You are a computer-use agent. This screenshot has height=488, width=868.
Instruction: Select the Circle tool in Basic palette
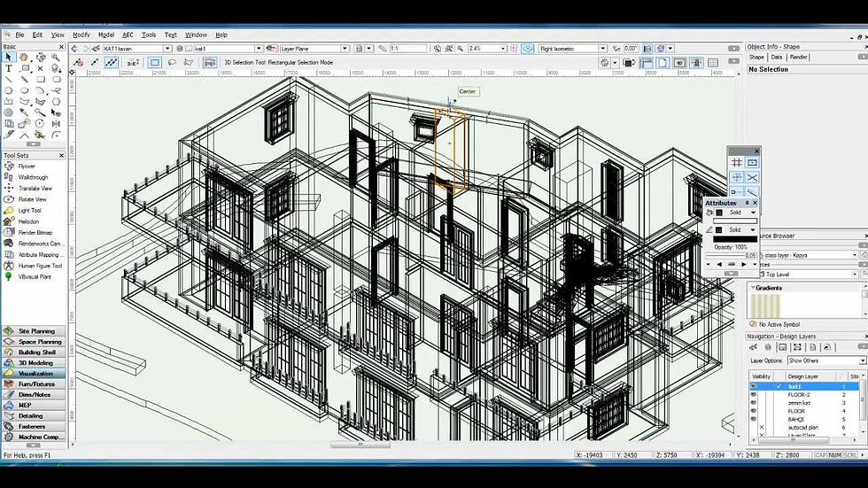point(8,90)
